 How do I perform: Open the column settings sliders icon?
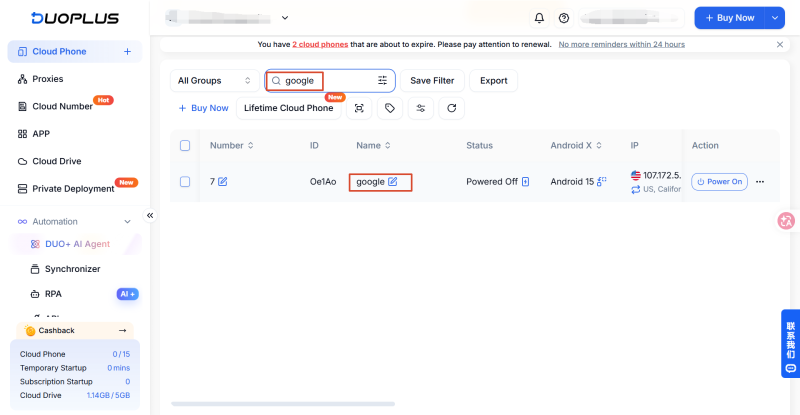coord(420,108)
